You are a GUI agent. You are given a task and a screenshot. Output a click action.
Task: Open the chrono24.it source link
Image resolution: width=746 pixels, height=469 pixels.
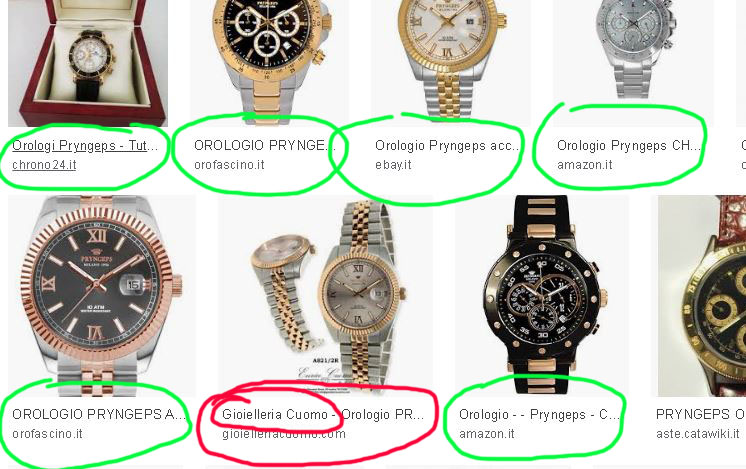click(x=44, y=165)
